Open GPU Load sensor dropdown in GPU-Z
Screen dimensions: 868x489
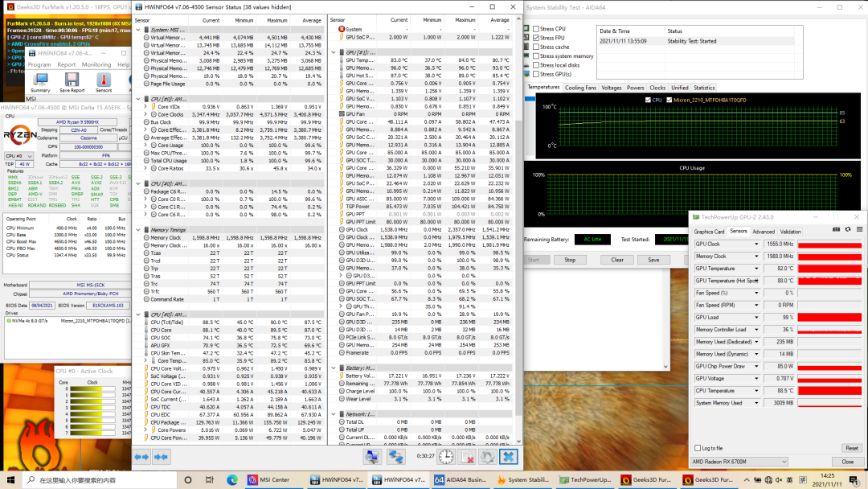756,318
